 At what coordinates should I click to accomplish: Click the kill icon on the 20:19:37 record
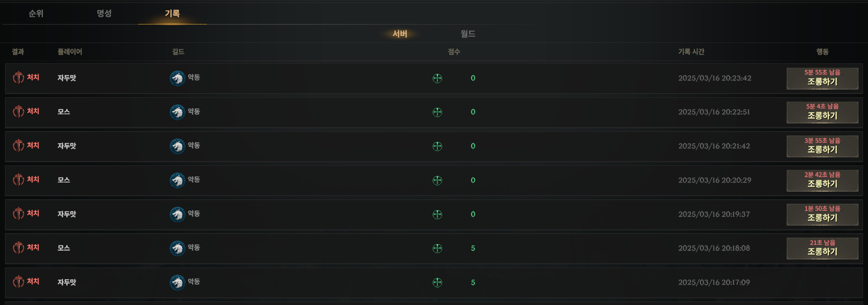tap(18, 214)
